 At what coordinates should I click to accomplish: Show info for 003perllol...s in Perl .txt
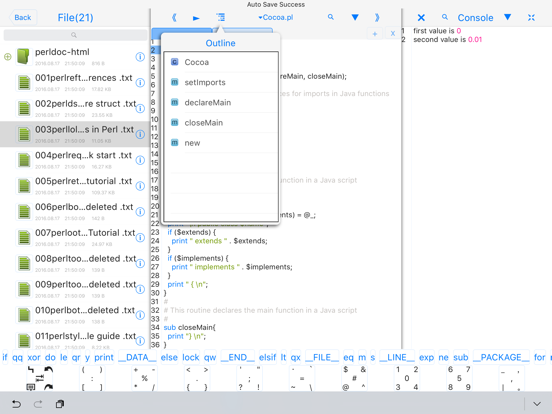(140, 134)
